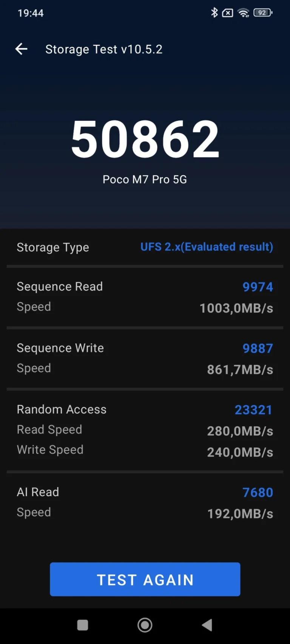Tap the Poco M7 Pro 5G device name
The height and width of the screenshot is (644, 290).
[145, 179]
